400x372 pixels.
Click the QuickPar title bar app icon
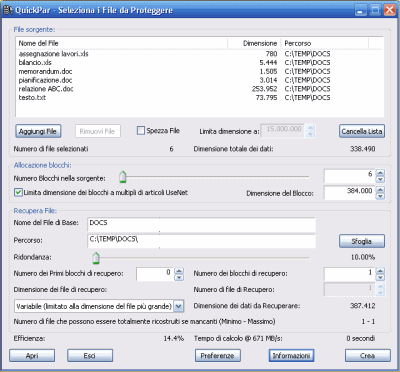8,10
